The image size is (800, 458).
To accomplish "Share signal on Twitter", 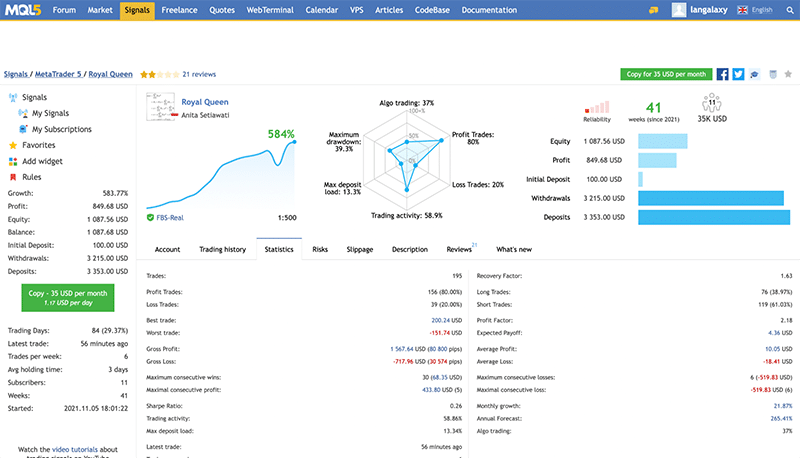I will (738, 74).
